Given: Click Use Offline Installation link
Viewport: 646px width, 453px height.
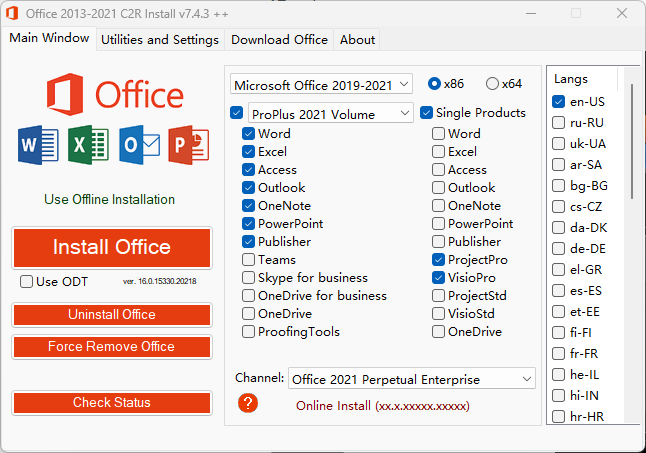Looking at the screenshot, I should point(110,199).
